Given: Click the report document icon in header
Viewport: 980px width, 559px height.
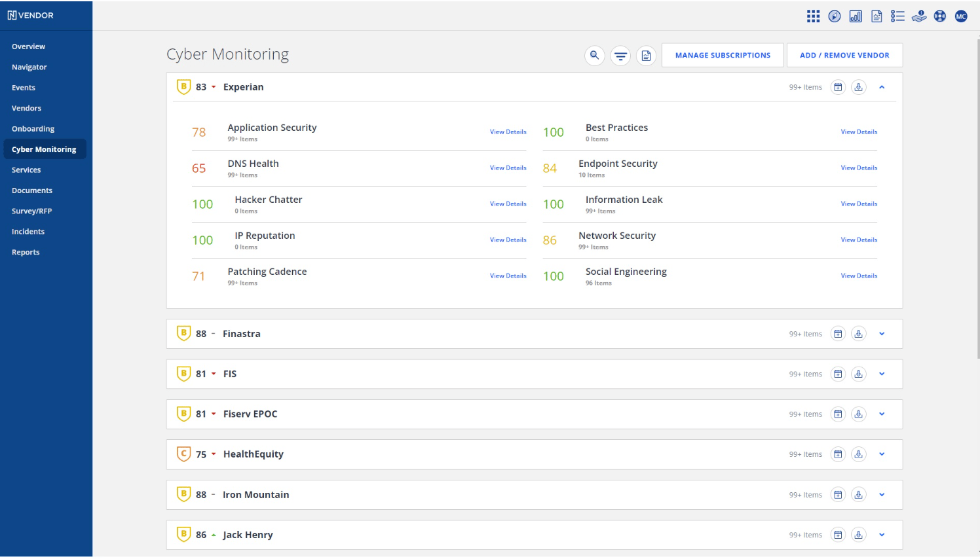Looking at the screenshot, I should 876,16.
